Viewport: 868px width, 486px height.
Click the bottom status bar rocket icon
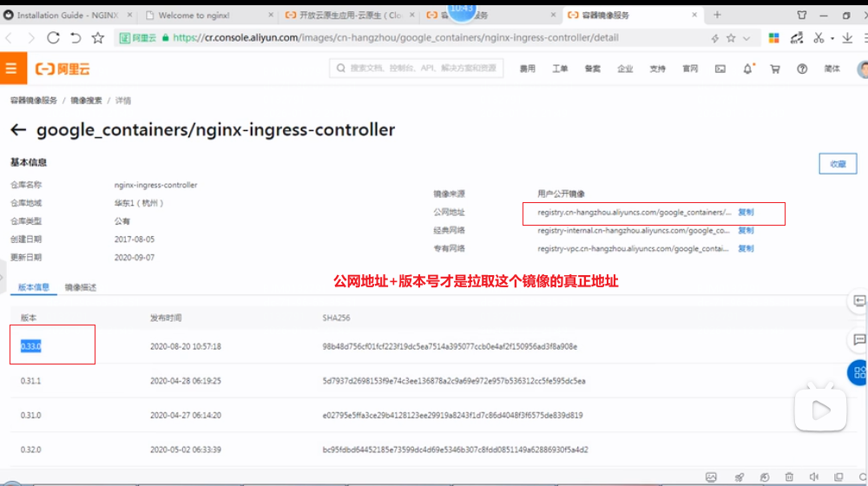pos(739,477)
